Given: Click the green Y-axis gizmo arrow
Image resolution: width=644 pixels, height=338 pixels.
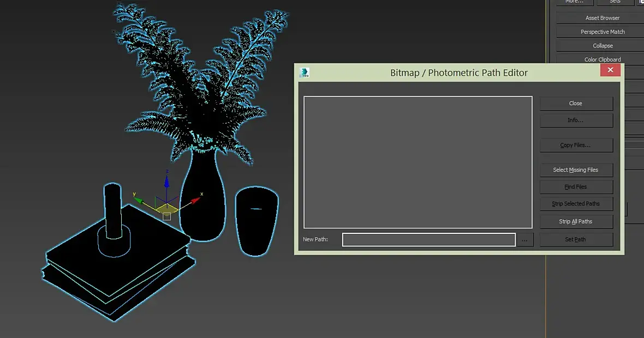Looking at the screenshot, I should coord(139,200).
